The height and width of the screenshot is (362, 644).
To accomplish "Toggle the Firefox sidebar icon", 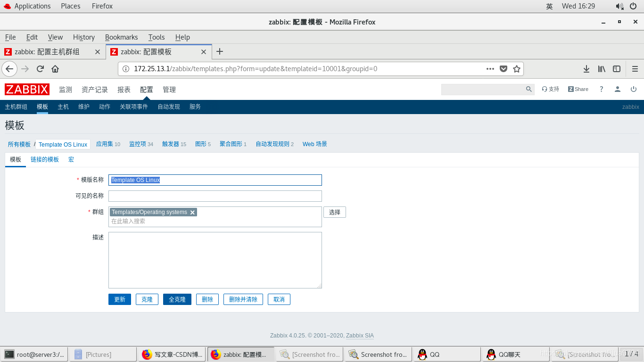I will pos(617,69).
